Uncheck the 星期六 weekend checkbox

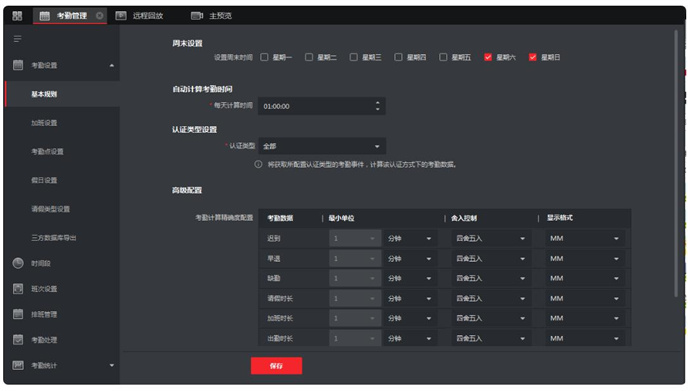pyautogui.click(x=488, y=57)
